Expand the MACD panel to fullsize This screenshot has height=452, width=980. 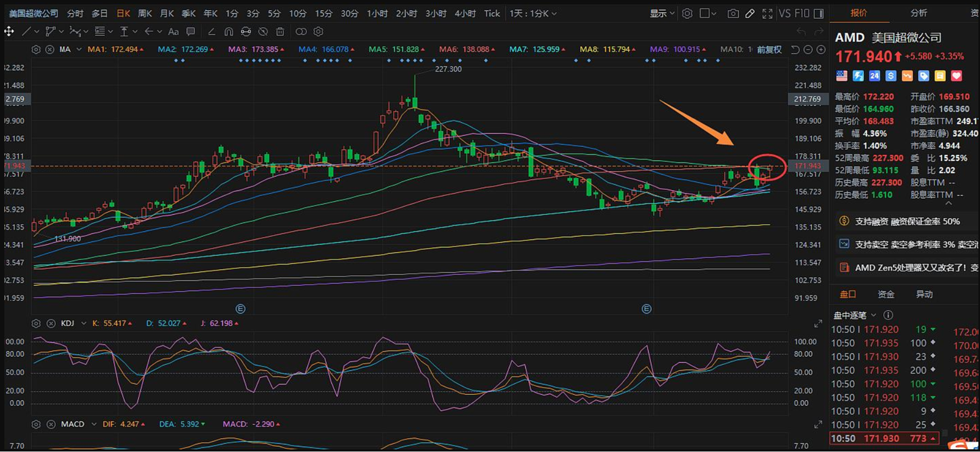coord(818,424)
